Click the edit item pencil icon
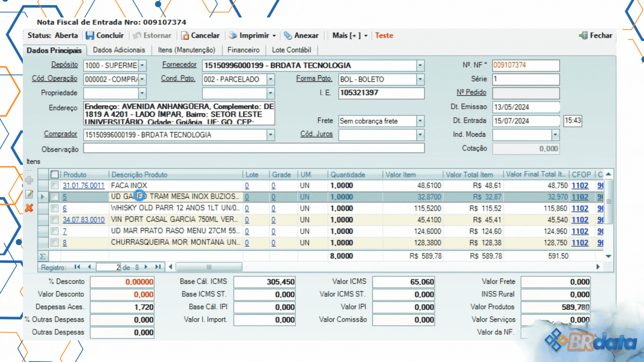644x362 pixels. click(29, 194)
